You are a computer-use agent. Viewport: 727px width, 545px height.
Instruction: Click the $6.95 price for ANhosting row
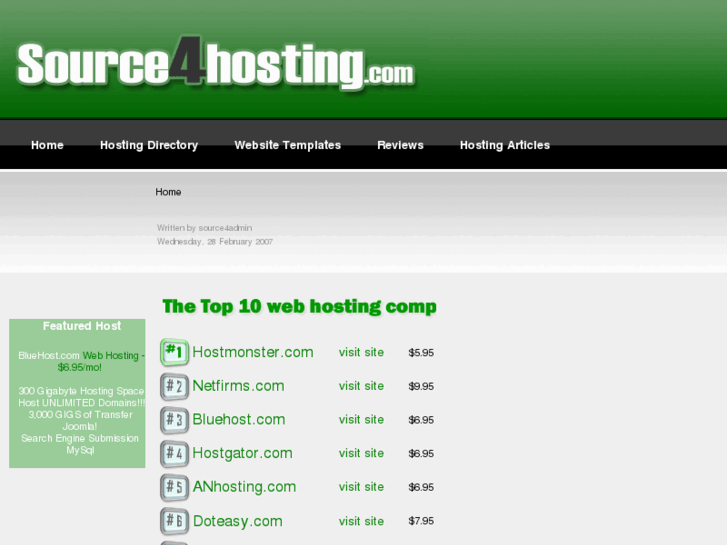[x=421, y=487]
